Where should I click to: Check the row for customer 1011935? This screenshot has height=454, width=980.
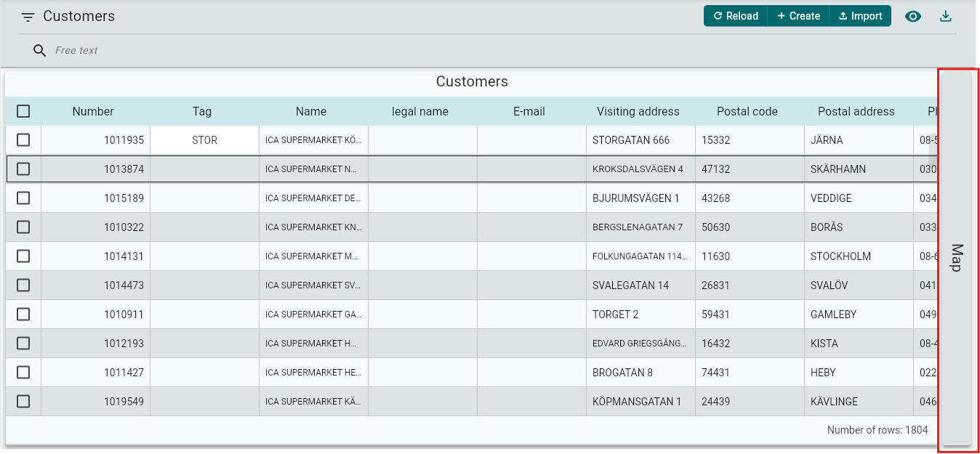[x=23, y=139]
